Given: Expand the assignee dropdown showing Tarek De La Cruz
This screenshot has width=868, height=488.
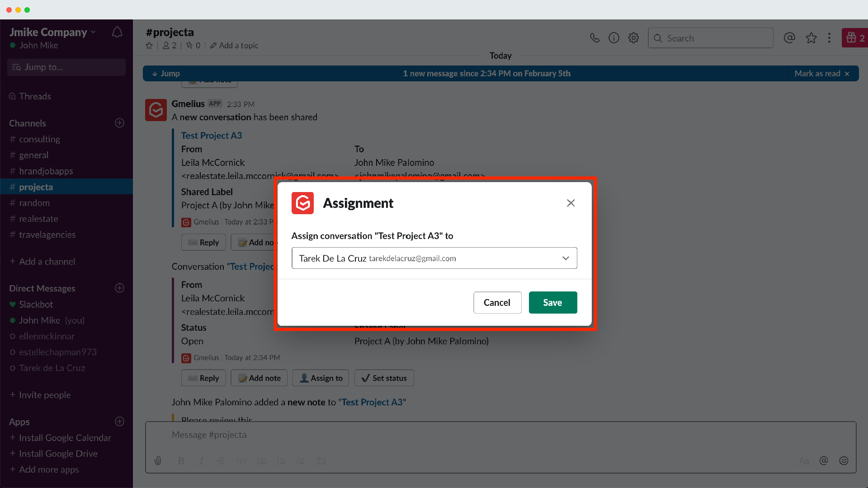Looking at the screenshot, I should point(434,258).
